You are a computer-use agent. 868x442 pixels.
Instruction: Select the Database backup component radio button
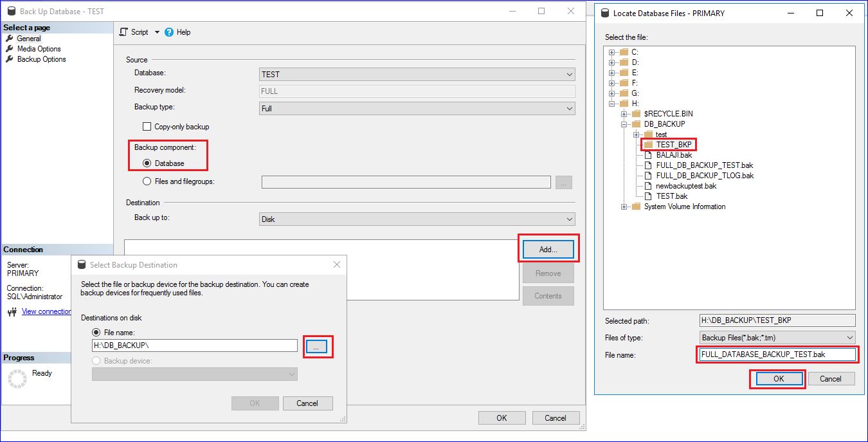coord(147,163)
